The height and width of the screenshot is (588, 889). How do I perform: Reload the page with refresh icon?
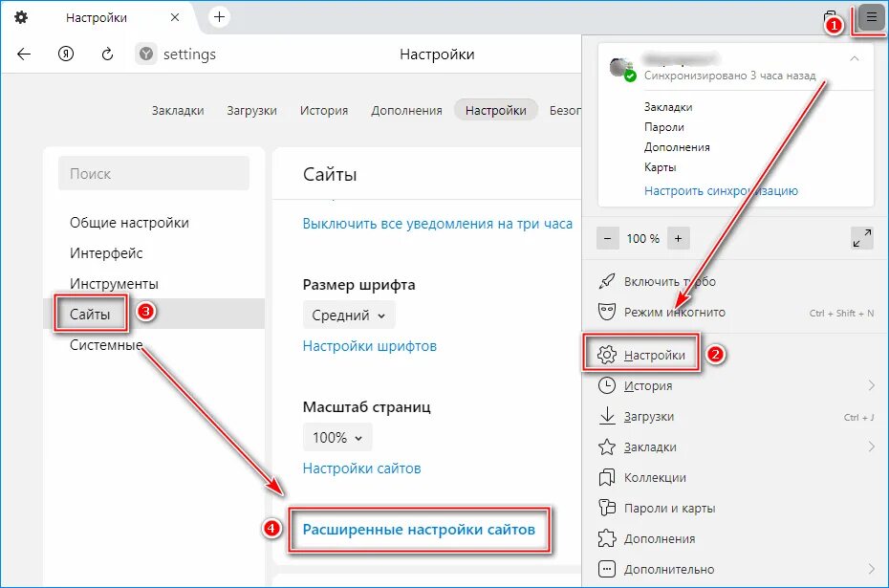(107, 54)
